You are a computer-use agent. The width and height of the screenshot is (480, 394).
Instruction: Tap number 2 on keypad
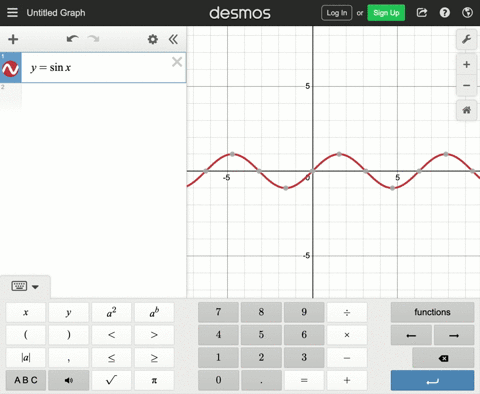[x=261, y=358]
